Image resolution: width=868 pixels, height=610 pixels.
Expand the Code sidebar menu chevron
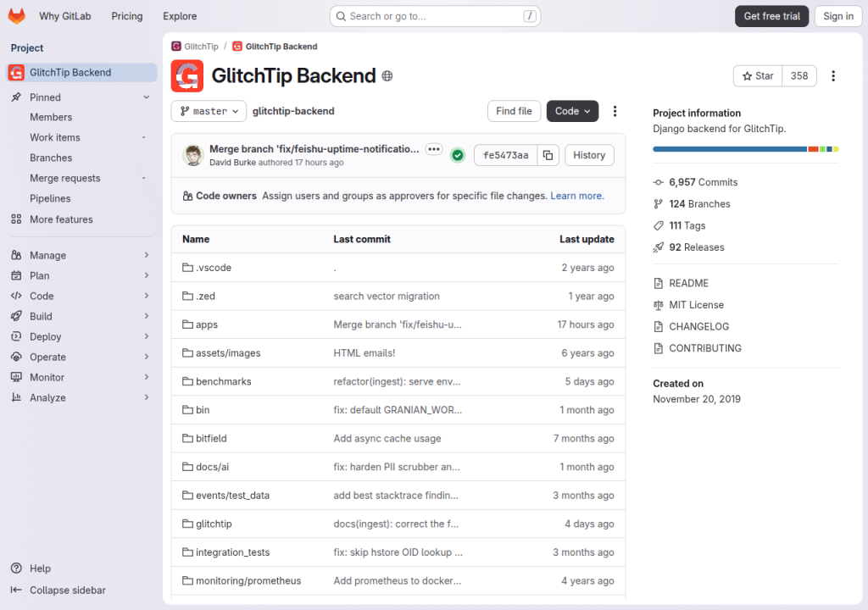pyautogui.click(x=146, y=297)
